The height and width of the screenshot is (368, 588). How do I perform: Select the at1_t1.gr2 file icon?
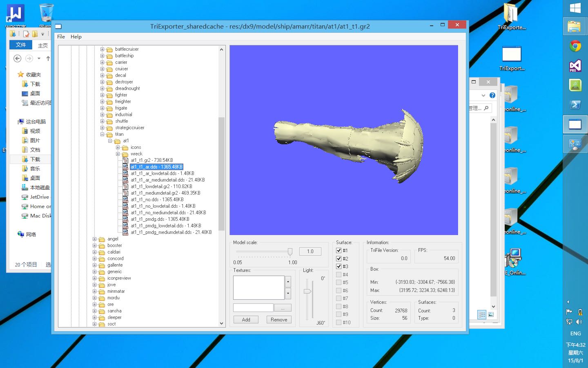click(x=125, y=160)
